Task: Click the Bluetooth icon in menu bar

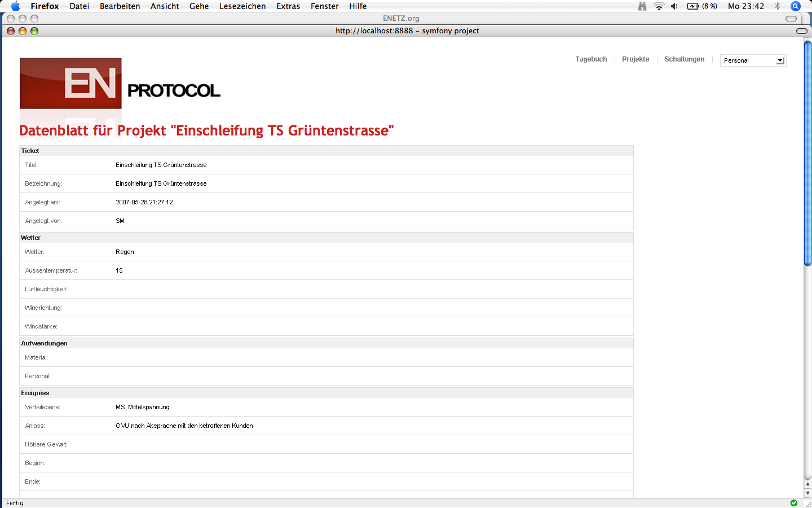Action: click(777, 6)
